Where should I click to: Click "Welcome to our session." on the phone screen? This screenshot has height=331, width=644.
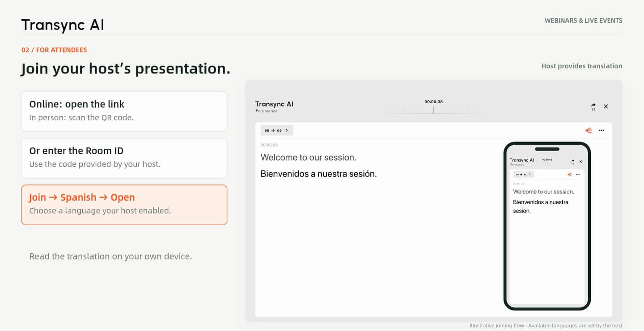point(543,192)
